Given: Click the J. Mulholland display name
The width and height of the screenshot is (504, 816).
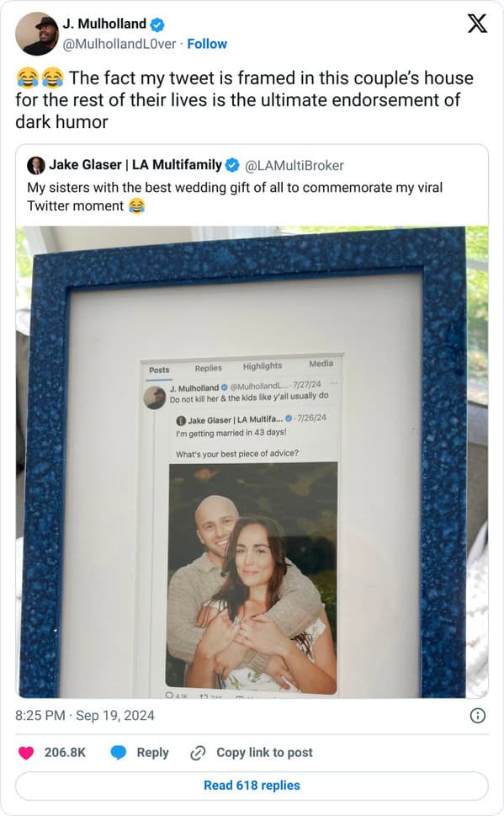Looking at the screenshot, I should tap(104, 24).
